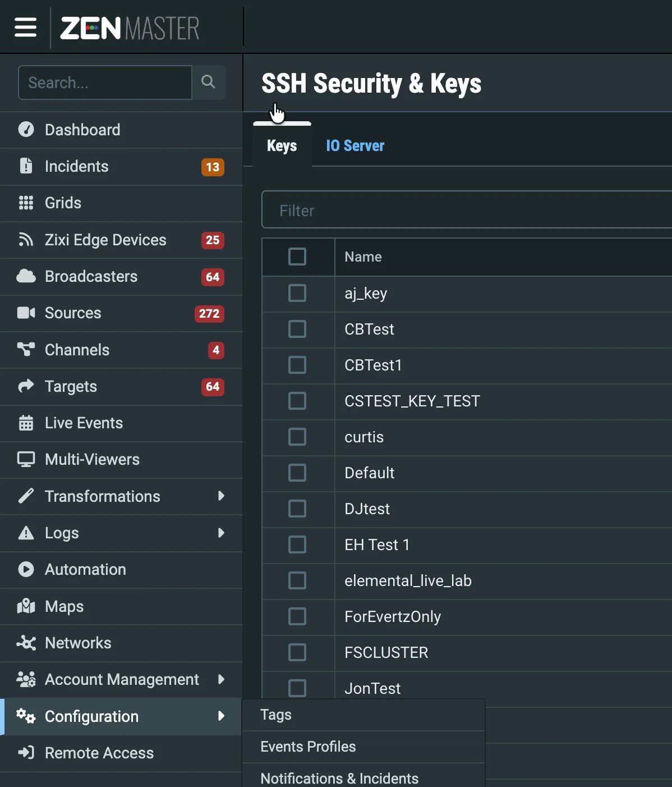Click the Broadcasters cloud icon
The image size is (672, 787).
click(26, 276)
